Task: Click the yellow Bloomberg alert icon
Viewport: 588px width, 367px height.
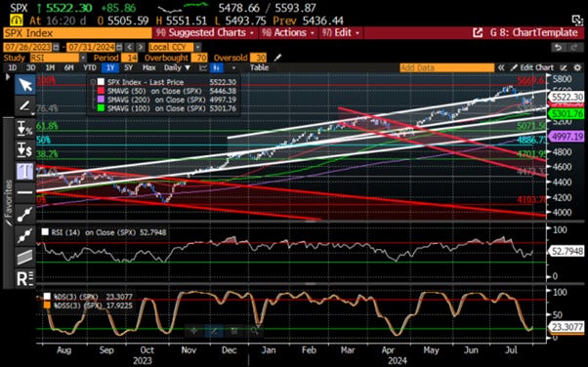Action: [16, 20]
